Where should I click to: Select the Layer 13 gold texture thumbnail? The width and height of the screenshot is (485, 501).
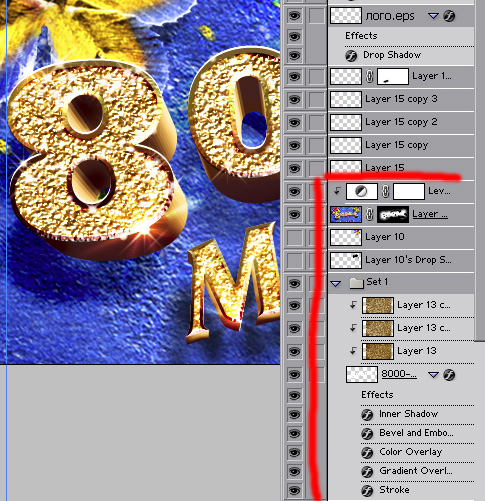tap(378, 351)
